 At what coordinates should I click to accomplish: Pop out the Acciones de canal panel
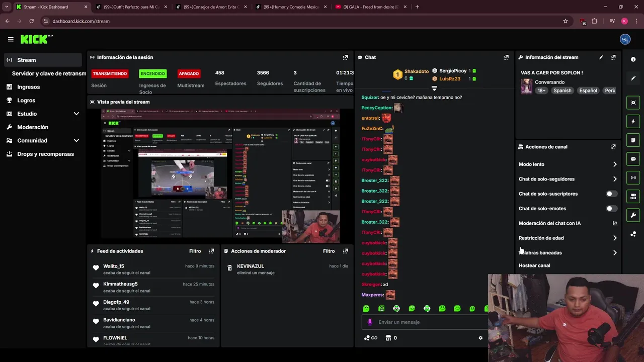pos(613,147)
